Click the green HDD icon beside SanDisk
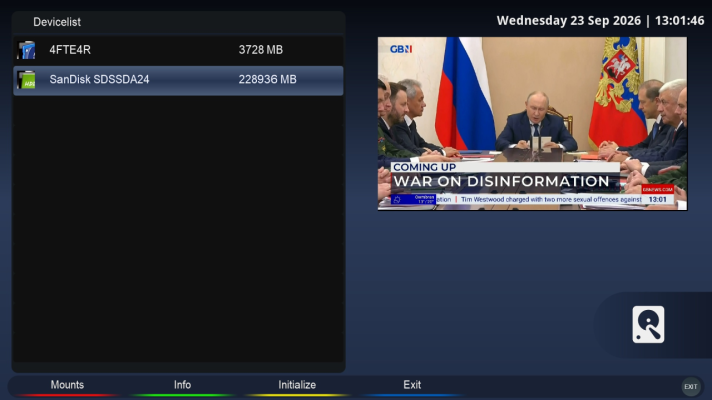This screenshot has width=712, height=400. click(26, 79)
